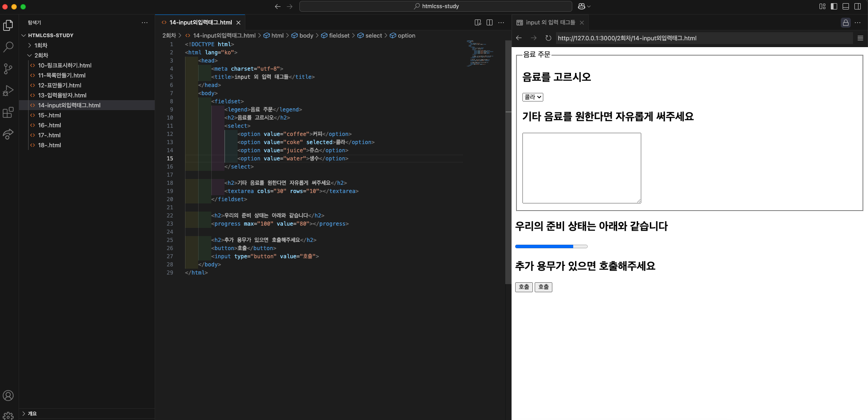Click the editor vertical scrollbar
This screenshot has width=868, height=420.
tap(508, 162)
